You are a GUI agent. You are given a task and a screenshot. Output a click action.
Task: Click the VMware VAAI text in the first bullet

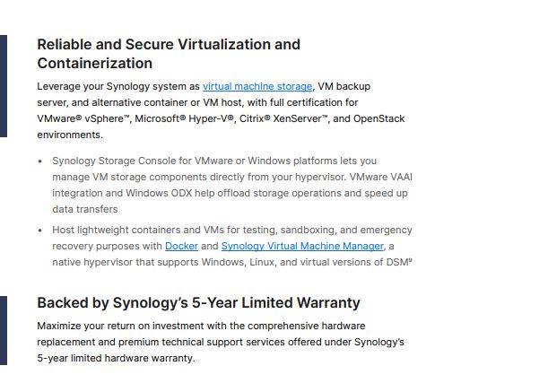click(381, 177)
